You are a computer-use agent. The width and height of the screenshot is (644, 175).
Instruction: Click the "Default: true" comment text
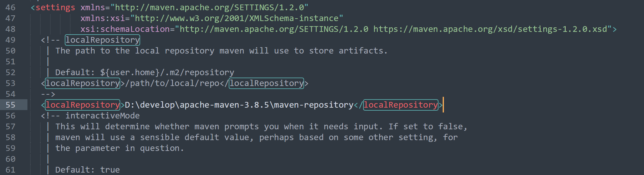pyautogui.click(x=87, y=170)
